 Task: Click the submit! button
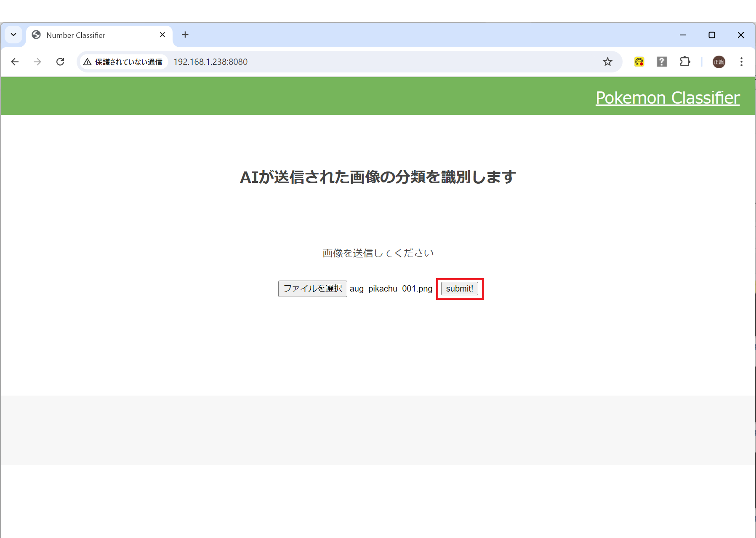coord(459,289)
